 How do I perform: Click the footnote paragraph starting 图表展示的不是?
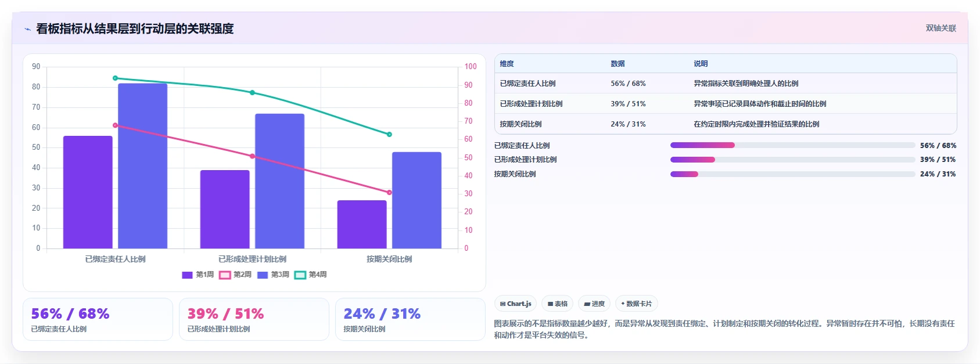724,329
